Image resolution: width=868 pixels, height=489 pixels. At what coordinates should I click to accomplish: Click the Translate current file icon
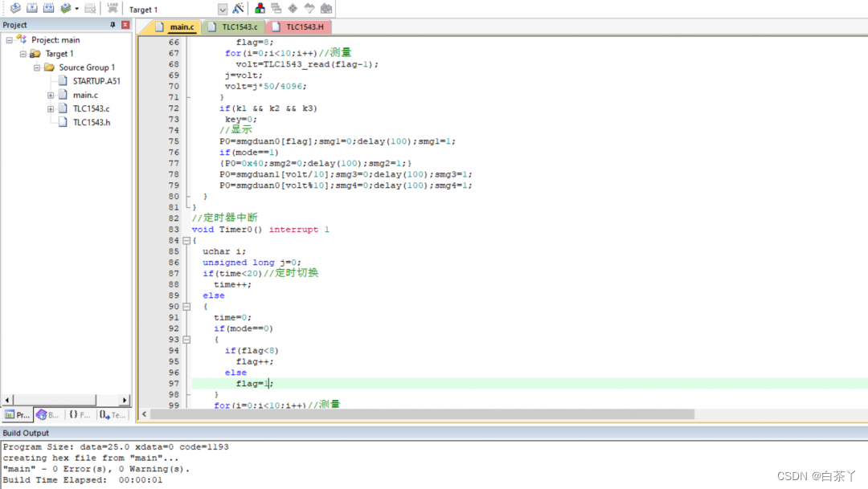[x=15, y=9]
